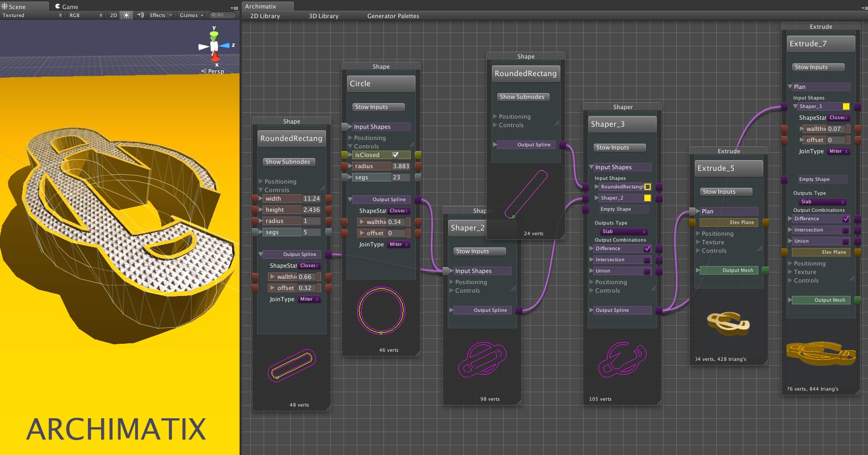The width and height of the screenshot is (868, 455).
Task: Toggle the 2D scene view mode
Action: point(113,15)
